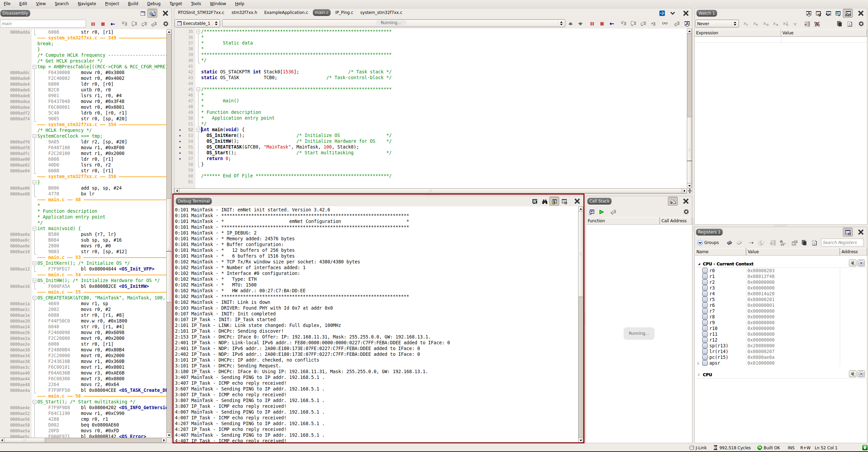868x452 pixels.
Task: Open the Debug menu
Action: tap(154, 4)
